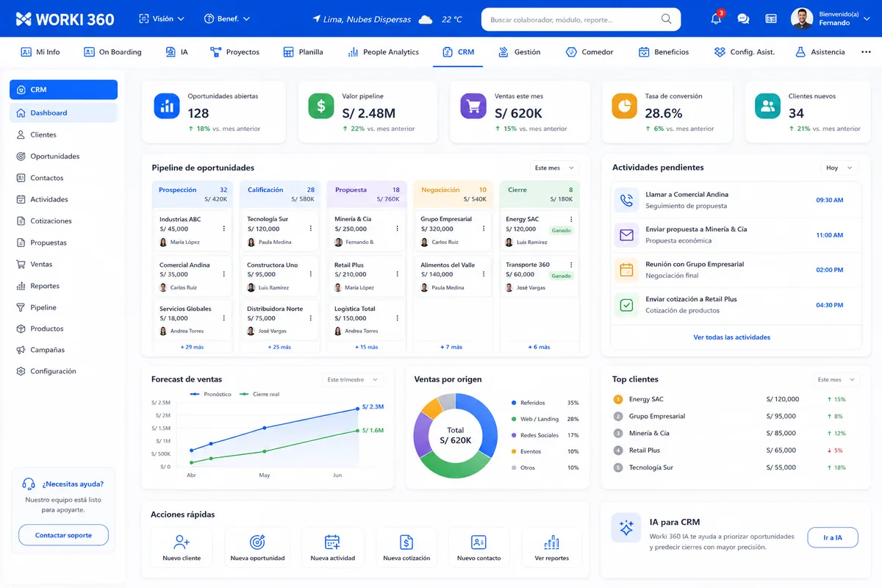The width and height of the screenshot is (882, 588).
Task: Open Fernando's user profile menu
Action: pyautogui.click(x=832, y=18)
